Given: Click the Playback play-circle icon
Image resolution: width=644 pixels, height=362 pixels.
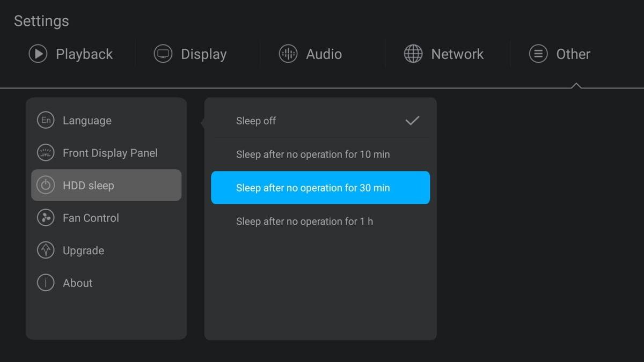Looking at the screenshot, I should (38, 54).
